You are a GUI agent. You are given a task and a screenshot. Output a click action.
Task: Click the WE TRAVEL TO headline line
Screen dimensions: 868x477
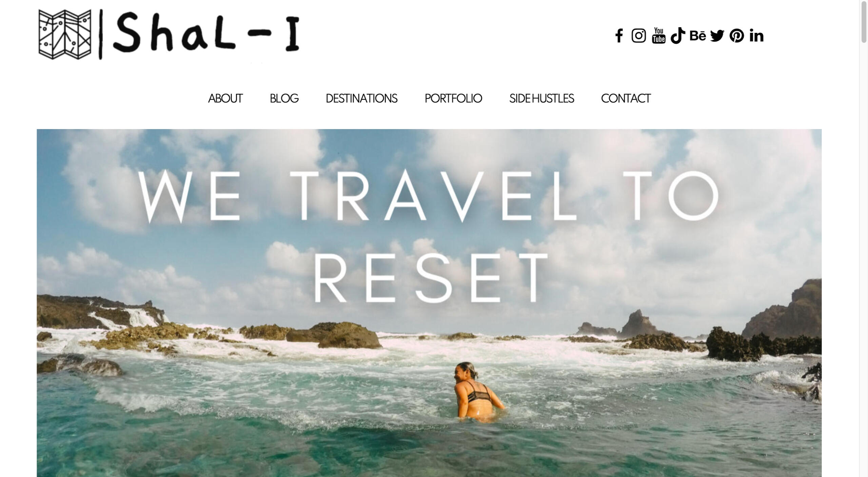pyautogui.click(x=429, y=196)
